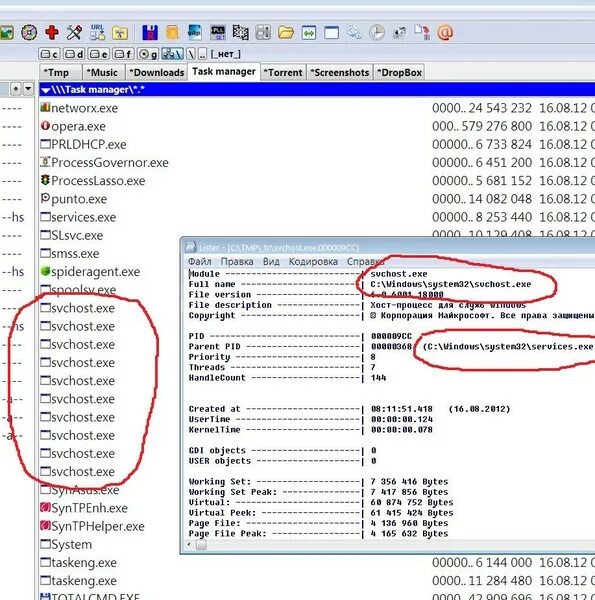Image resolution: width=595 pixels, height=600 pixels.
Task: Click the left panel asterisk favorites button
Action: pyautogui.click(x=15, y=89)
